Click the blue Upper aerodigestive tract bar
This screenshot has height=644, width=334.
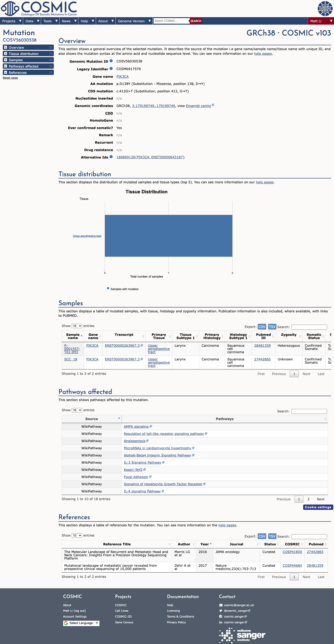(168, 236)
